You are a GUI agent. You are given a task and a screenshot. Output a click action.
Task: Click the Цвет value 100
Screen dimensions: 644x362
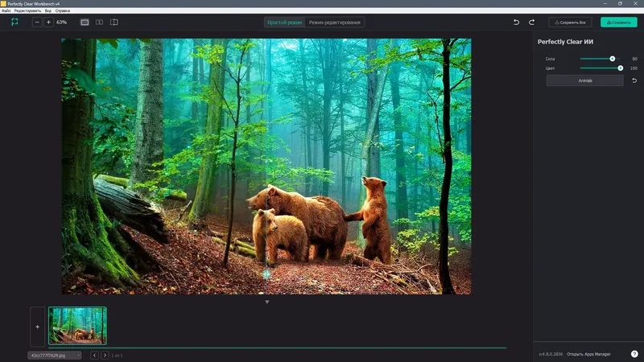click(634, 68)
